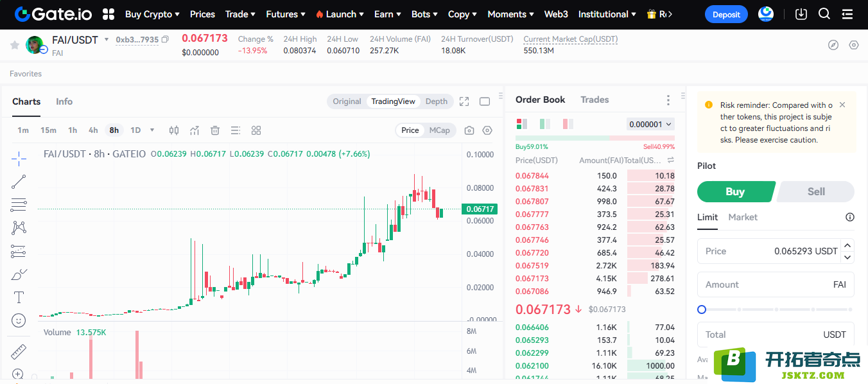Open the user avatar profile
Screen dimensions: 868x384
[766, 14]
